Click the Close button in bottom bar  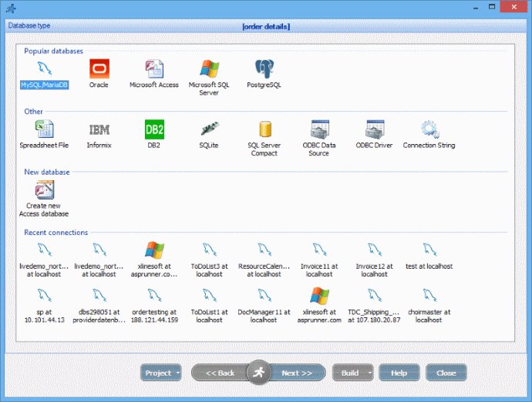(446, 373)
